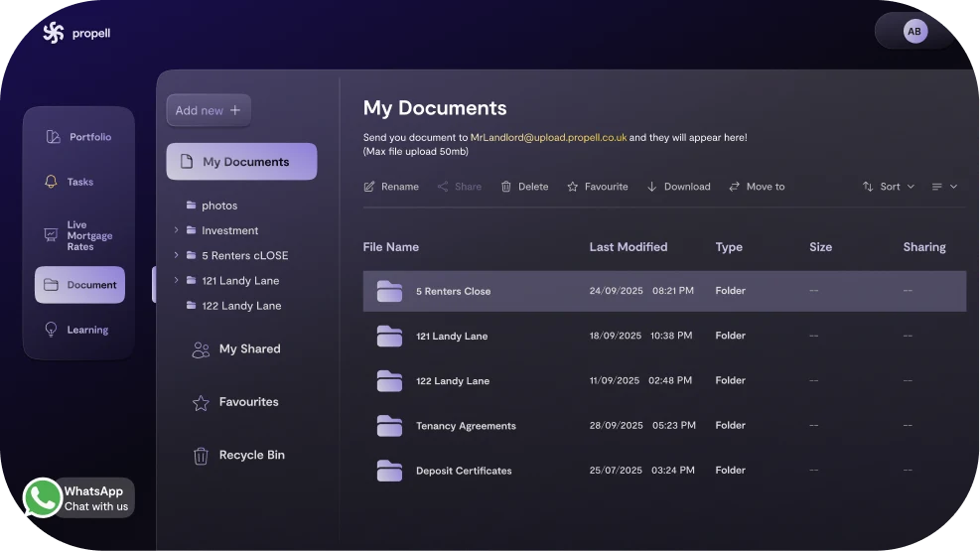Open Live Mortgage Rates menu item
This screenshot has height=551, width=980.
pos(79,235)
